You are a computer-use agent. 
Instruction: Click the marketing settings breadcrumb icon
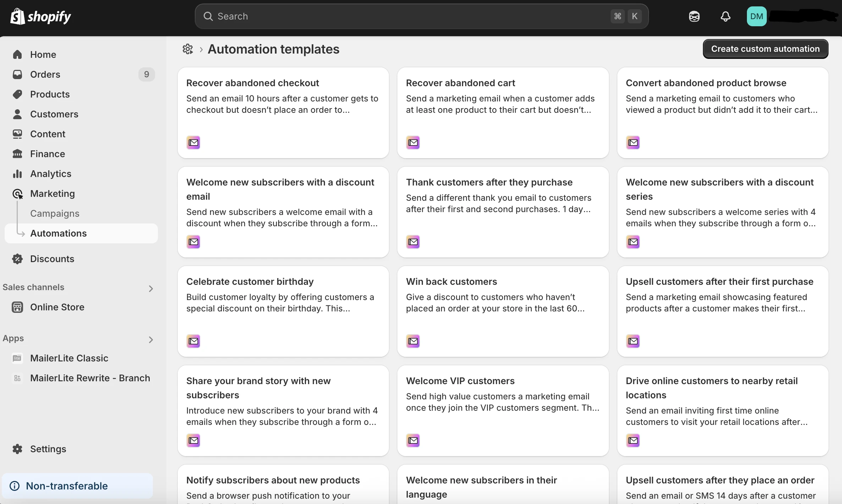click(x=188, y=49)
